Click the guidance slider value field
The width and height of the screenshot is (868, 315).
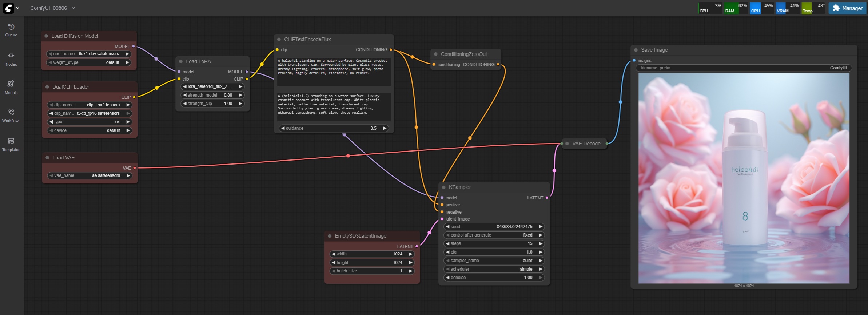[x=334, y=128]
